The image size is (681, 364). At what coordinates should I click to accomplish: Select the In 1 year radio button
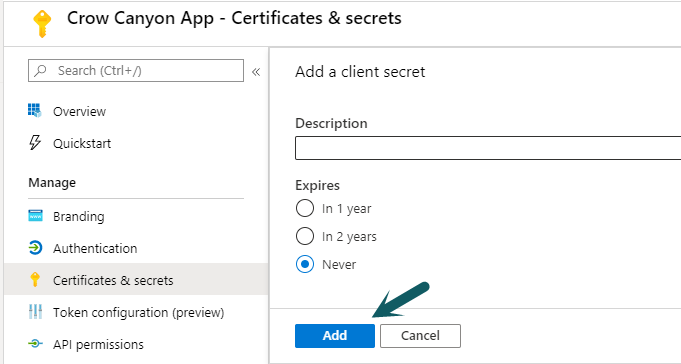click(x=305, y=208)
